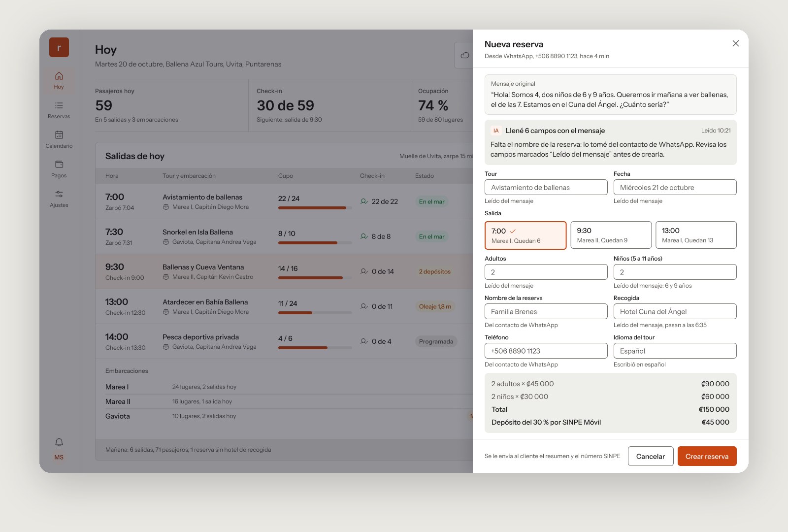
Task: Click check-in icon for 22 de 22
Action: click(364, 201)
